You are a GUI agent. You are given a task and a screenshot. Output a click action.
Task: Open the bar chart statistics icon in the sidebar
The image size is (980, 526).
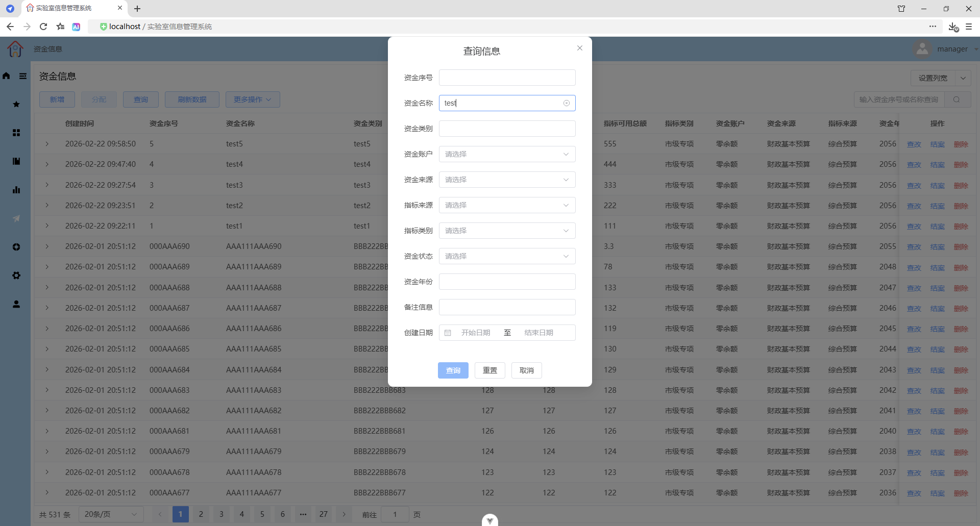click(x=16, y=190)
